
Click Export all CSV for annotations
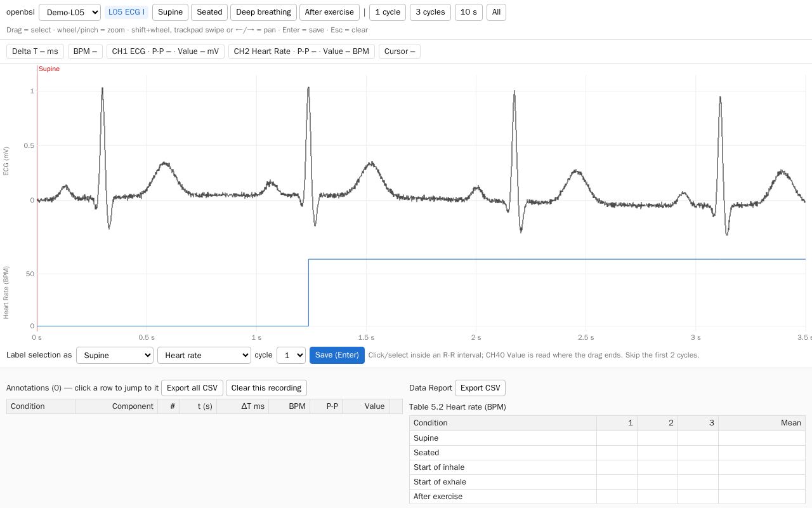coord(192,388)
